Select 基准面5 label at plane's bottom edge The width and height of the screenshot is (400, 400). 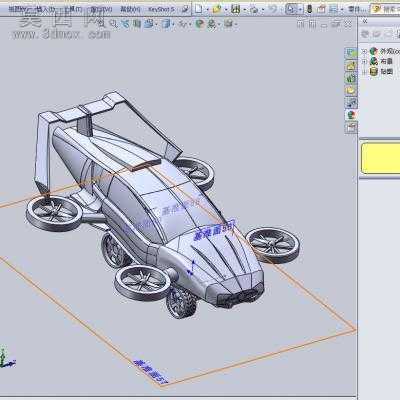point(151,371)
